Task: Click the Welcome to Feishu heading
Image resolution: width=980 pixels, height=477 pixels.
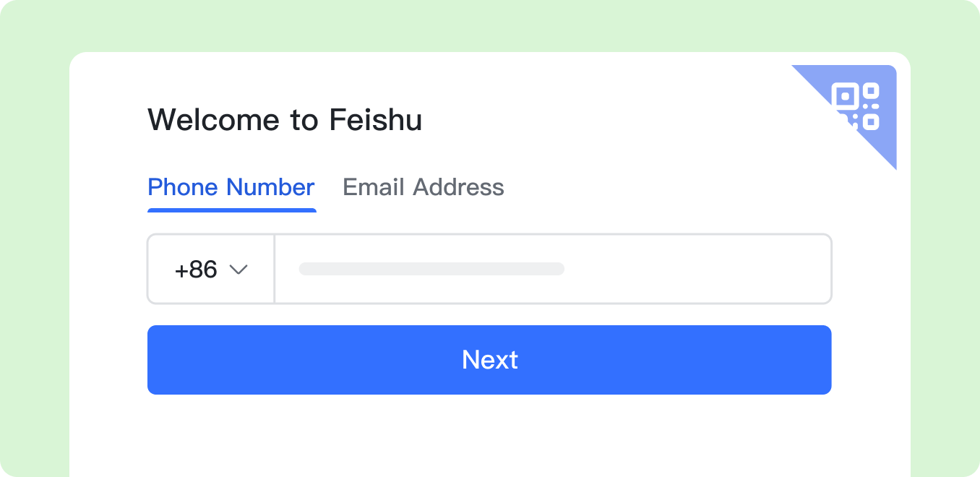Action: (285, 120)
